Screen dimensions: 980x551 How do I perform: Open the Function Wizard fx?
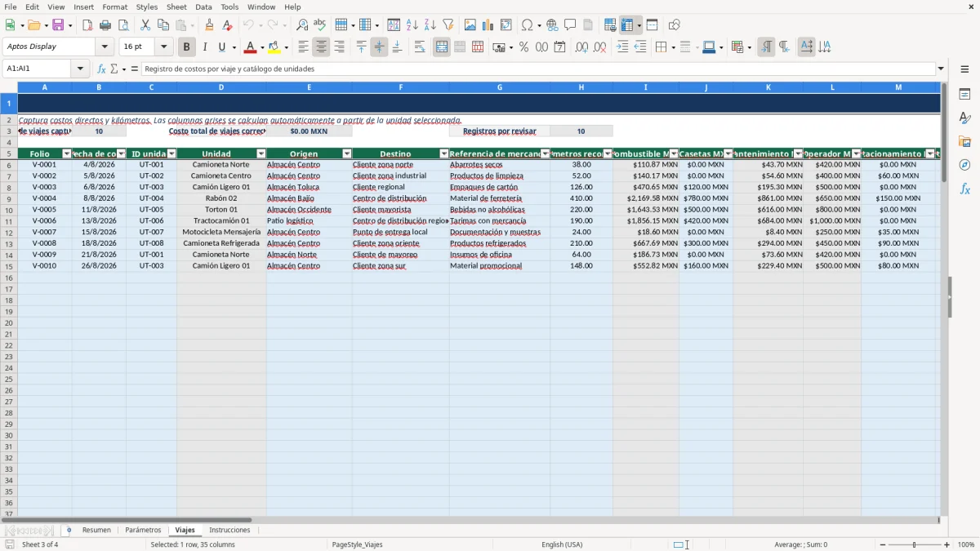pyautogui.click(x=101, y=69)
